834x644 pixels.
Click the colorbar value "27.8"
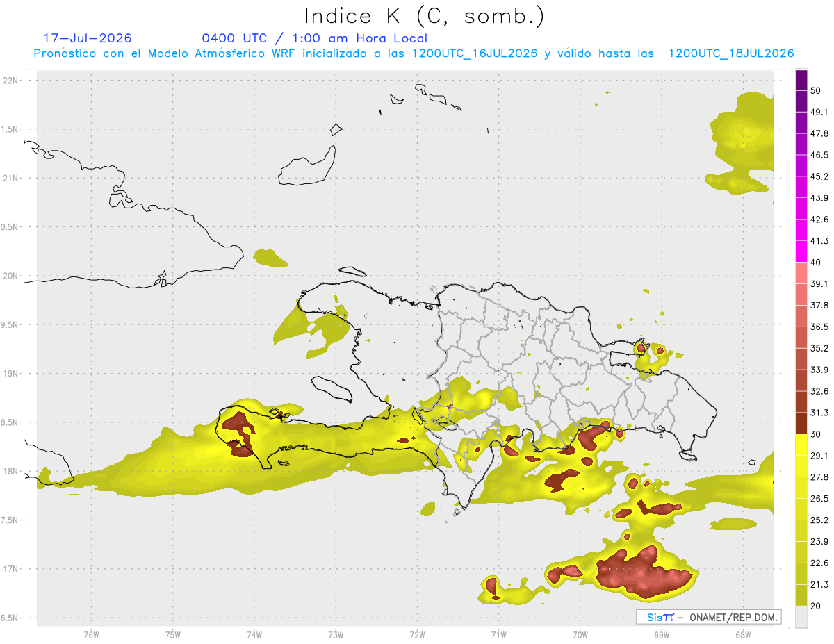coord(819,477)
